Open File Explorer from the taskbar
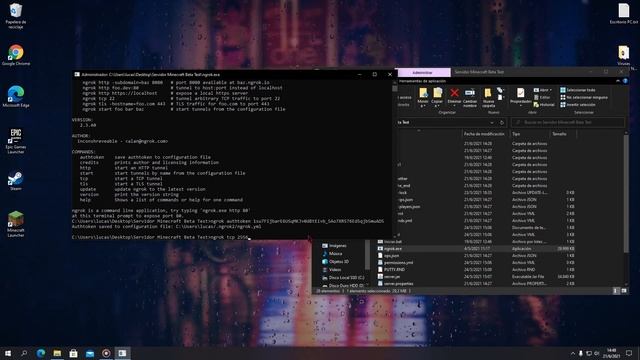 [x=57, y=353]
